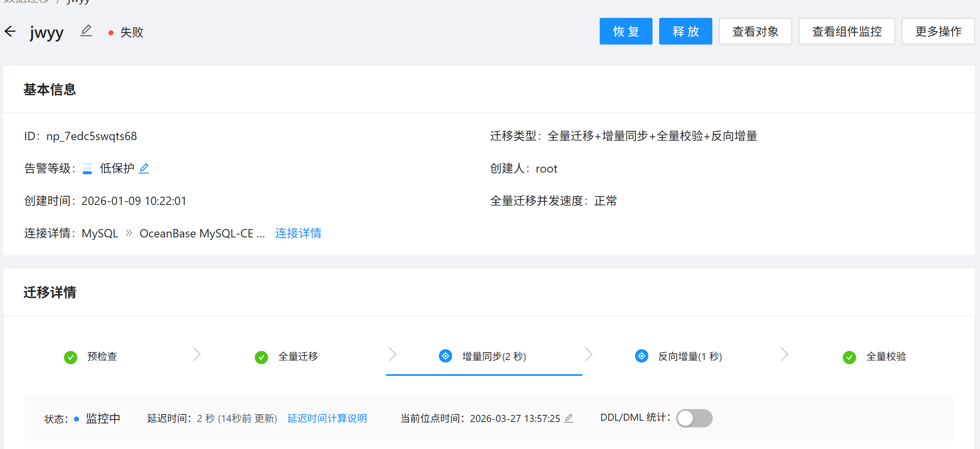The image size is (980, 449).
Task: Click the 反向增量 running status icon
Action: [641, 356]
